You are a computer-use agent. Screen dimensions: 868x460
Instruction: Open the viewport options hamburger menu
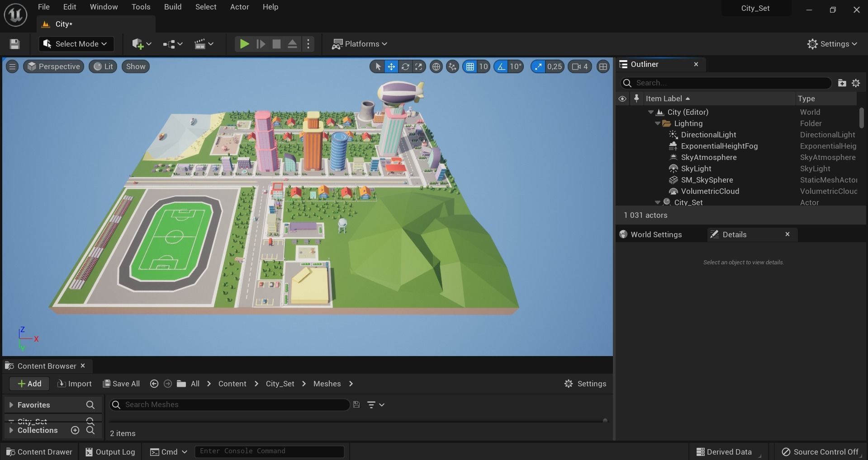[12, 66]
